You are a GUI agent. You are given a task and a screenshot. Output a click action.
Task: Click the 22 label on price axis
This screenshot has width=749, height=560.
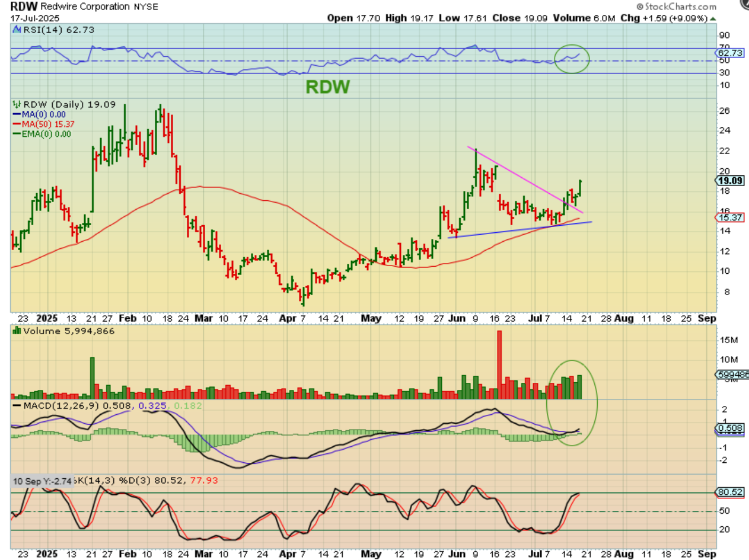coord(724,151)
